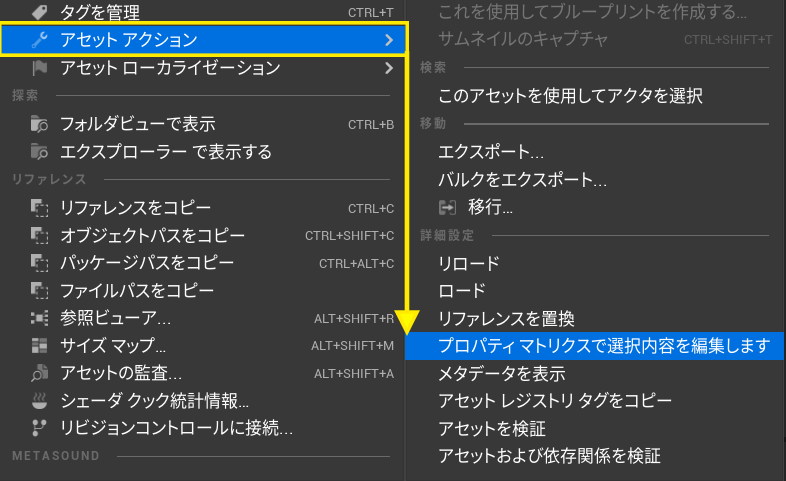Choose フォルダビューで表示
The image size is (786, 481).
[x=203, y=124]
